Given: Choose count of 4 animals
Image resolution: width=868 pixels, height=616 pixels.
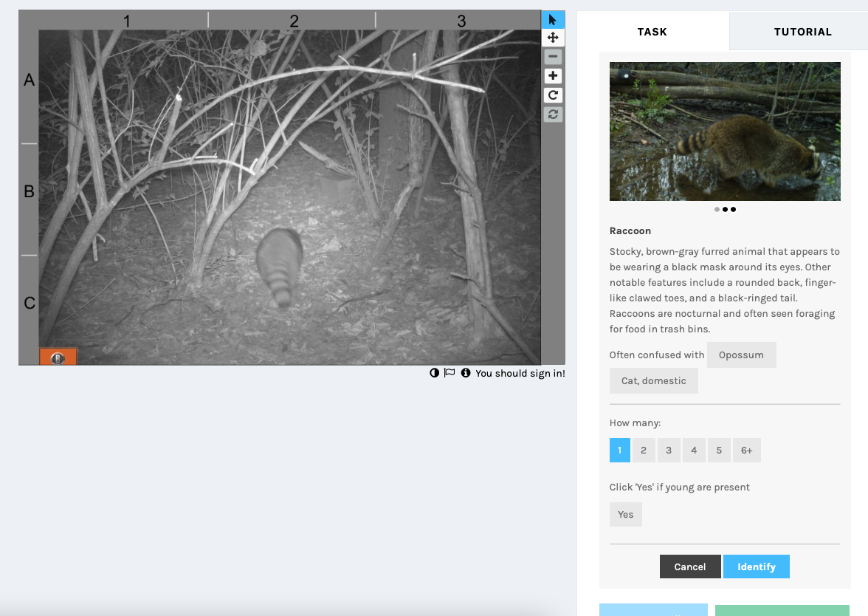Looking at the screenshot, I should (x=694, y=451).
